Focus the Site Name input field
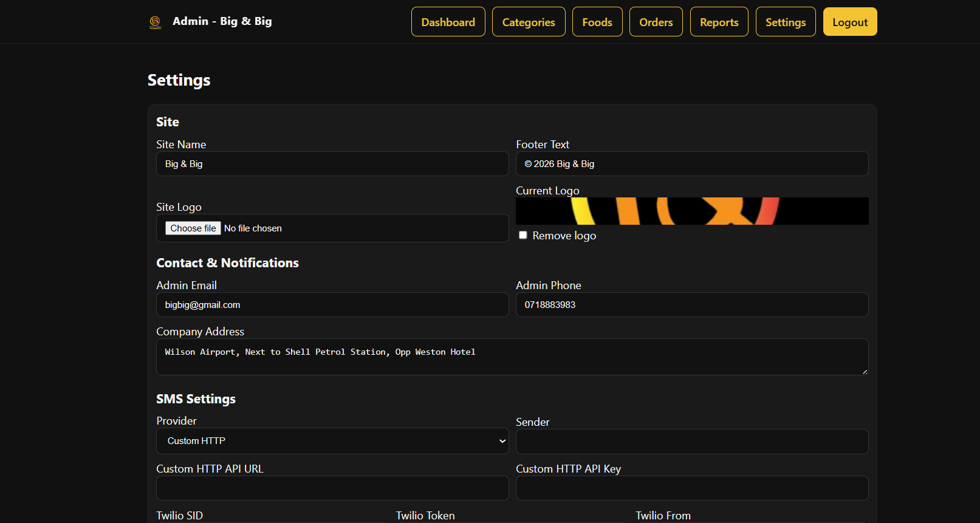This screenshot has height=523, width=980. point(332,164)
